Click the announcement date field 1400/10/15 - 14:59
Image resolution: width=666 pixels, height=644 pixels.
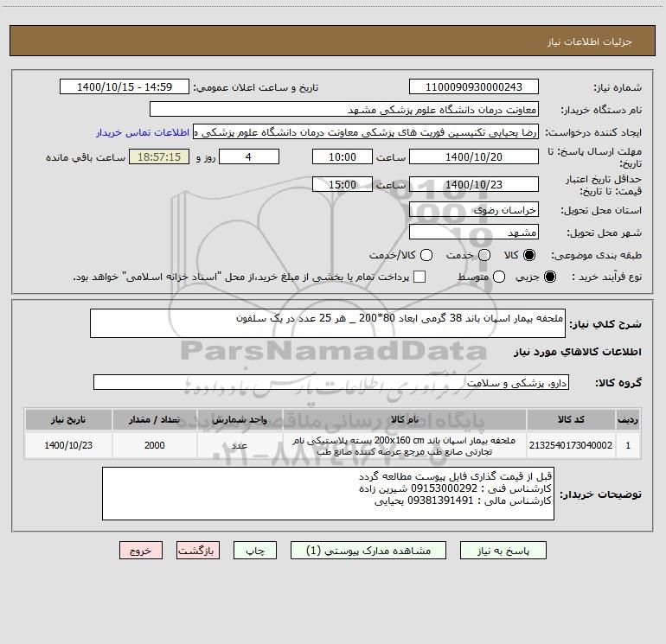coord(125,87)
